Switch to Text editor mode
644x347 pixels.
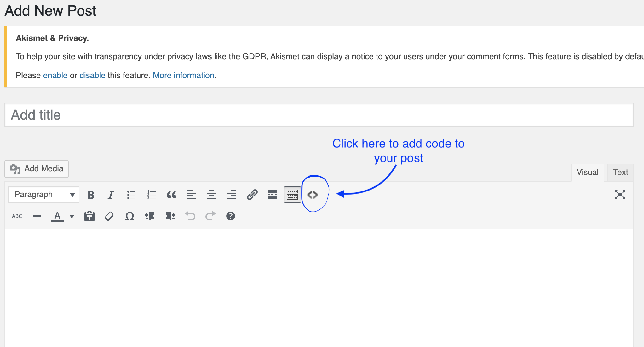(x=620, y=172)
